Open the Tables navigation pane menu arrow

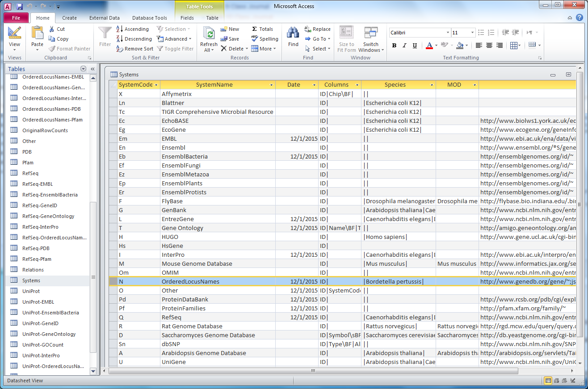click(x=83, y=69)
